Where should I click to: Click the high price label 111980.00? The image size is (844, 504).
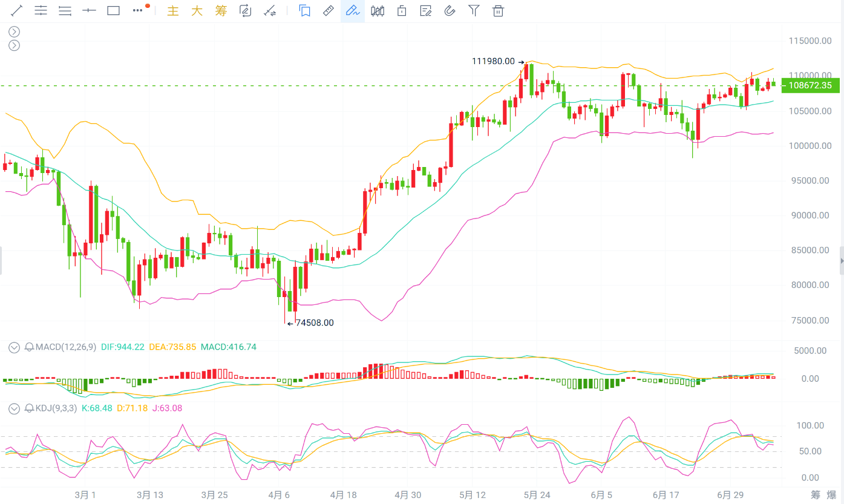click(493, 62)
